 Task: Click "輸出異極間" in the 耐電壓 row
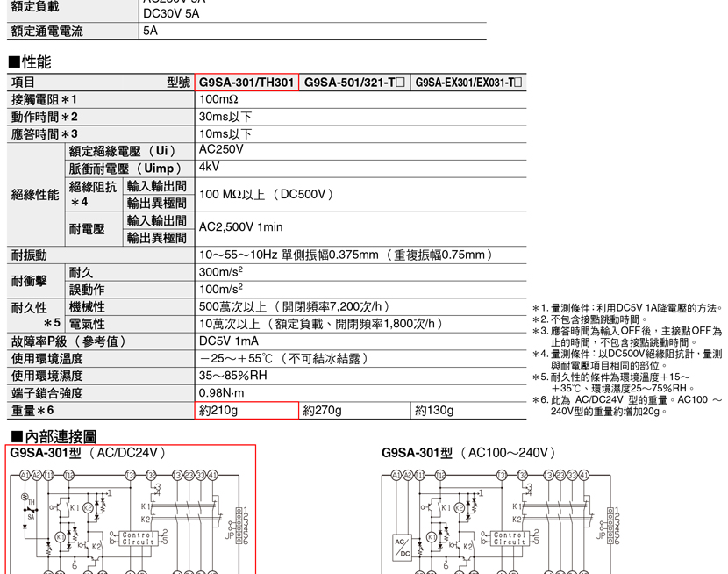tap(156, 238)
